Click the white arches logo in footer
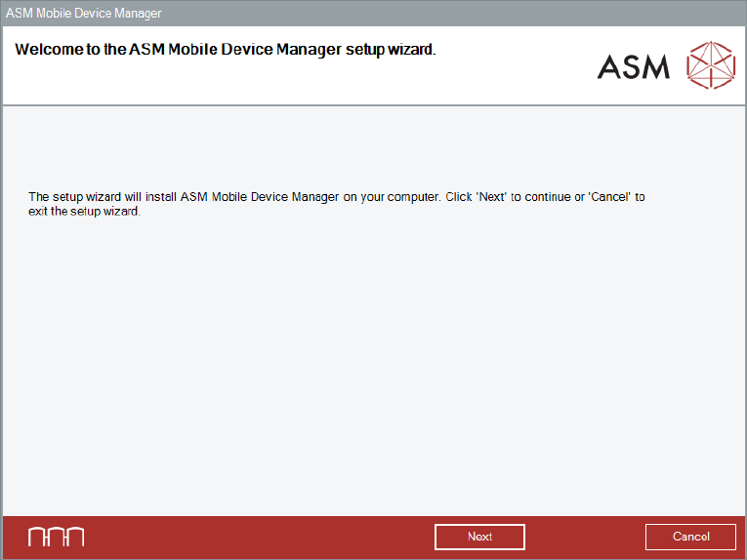The image size is (747, 560). [x=56, y=537]
